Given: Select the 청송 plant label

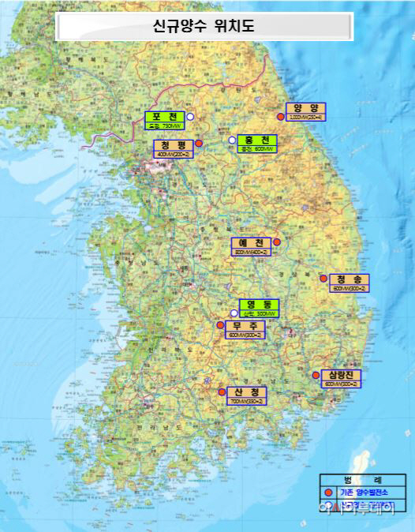Looking at the screenshot, I should tap(350, 283).
